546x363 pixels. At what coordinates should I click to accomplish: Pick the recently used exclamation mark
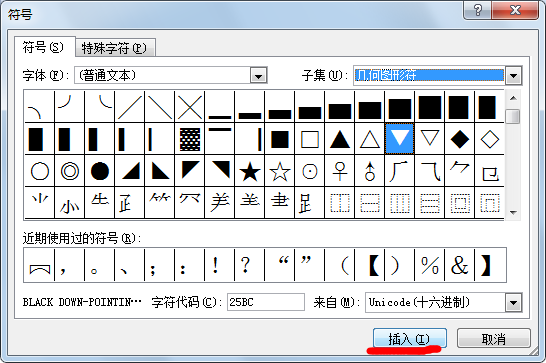[220, 265]
